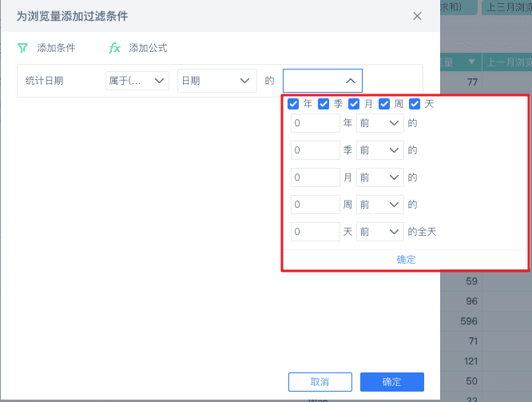Click the green funnel add-condition icon
This screenshot has height=402, width=532.
(x=22, y=48)
